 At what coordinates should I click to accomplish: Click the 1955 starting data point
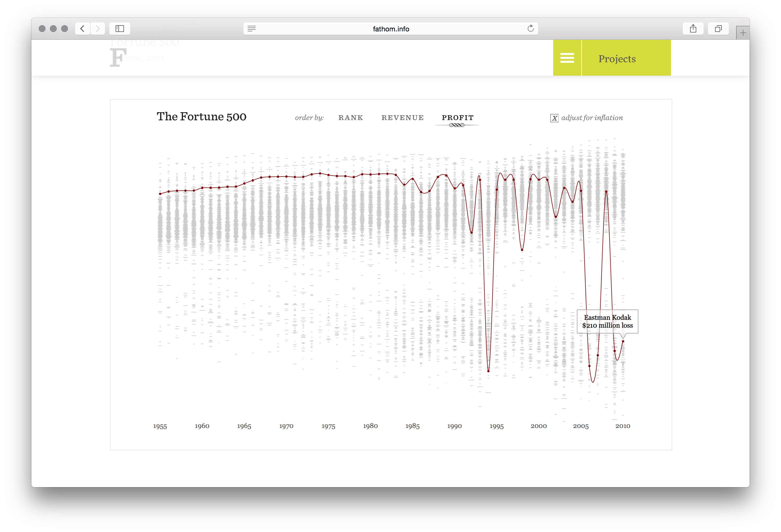[160, 194]
